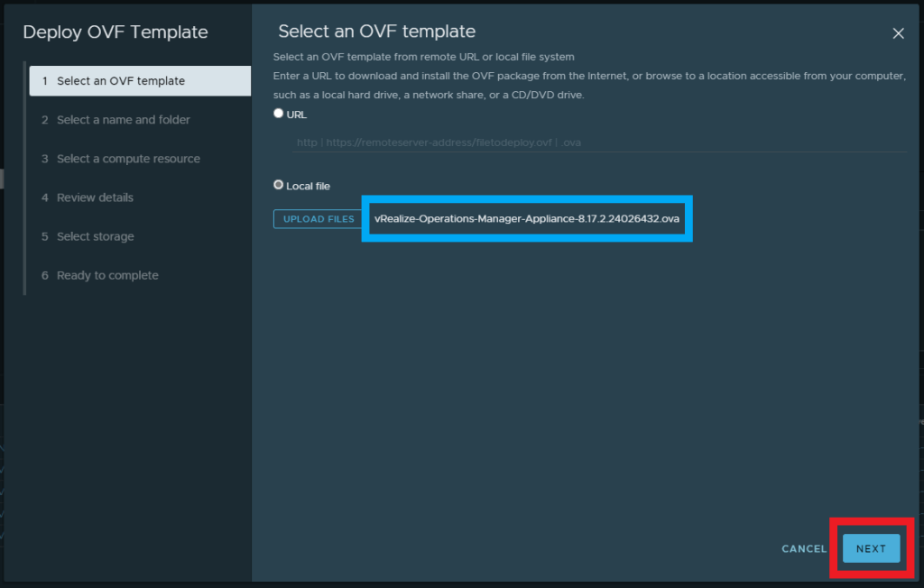924x588 pixels.
Task: Click the Select an OVF template heading
Action: (376, 32)
